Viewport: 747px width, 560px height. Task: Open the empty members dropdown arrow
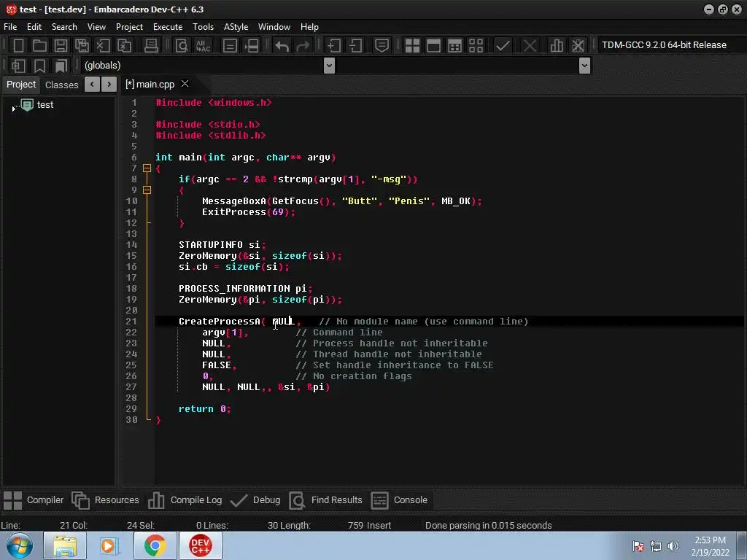click(584, 65)
